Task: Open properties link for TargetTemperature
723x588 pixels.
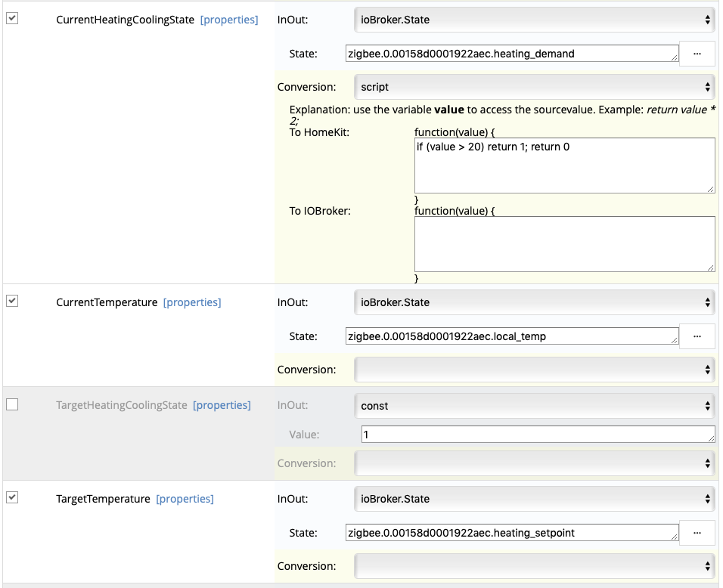Action: tap(185, 499)
